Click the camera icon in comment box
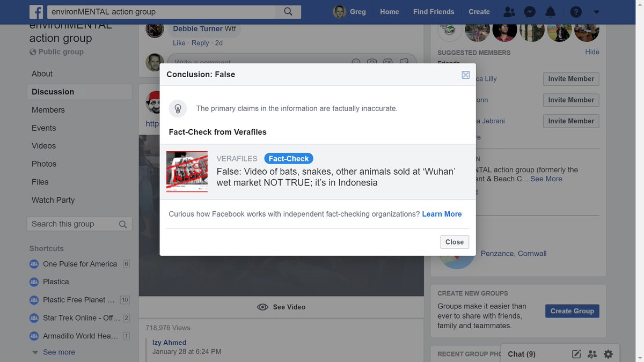Viewport: 644px width, 362px height. pos(372,63)
